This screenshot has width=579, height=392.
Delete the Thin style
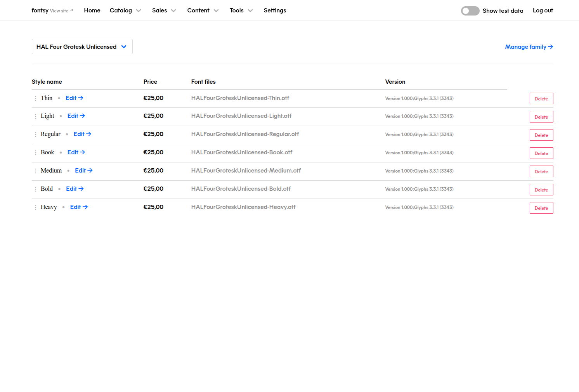[x=541, y=98]
